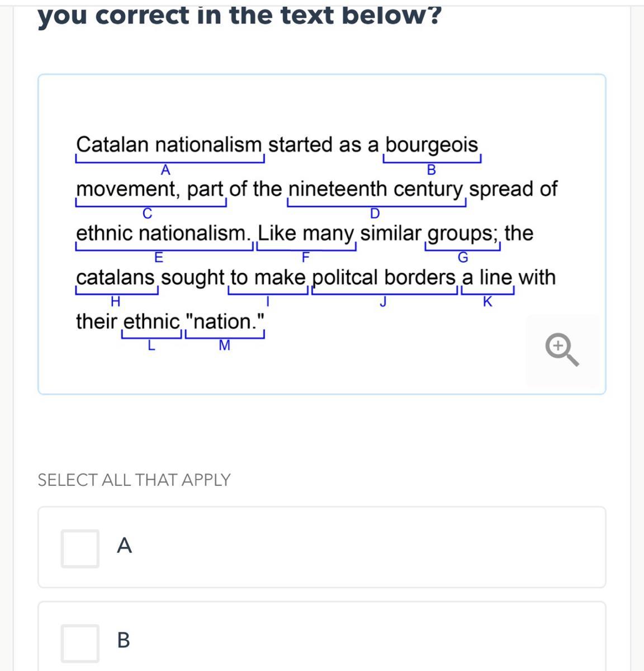
Task: Click 'Like many' segment marked F
Action: [x=306, y=233]
